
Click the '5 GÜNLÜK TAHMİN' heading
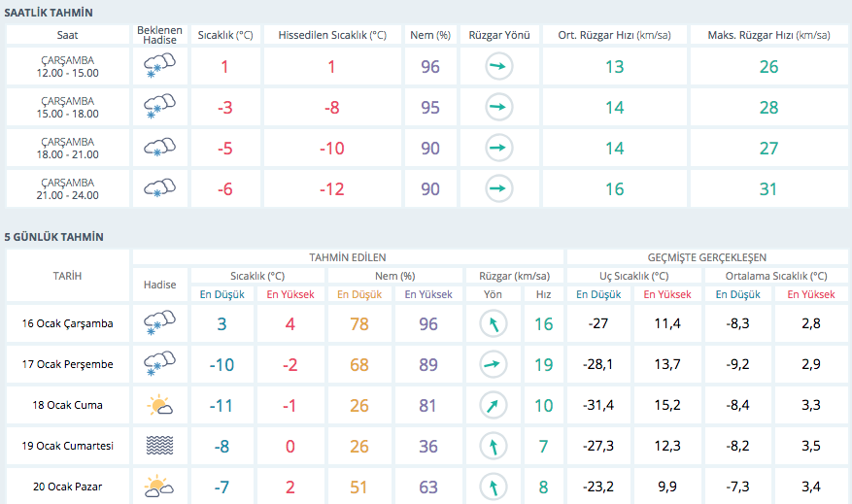click(53, 236)
